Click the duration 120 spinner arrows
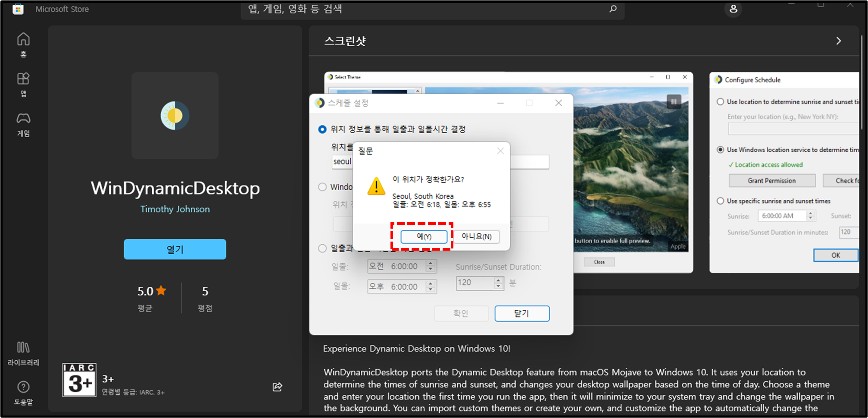This screenshot has width=868, height=418. [498, 283]
